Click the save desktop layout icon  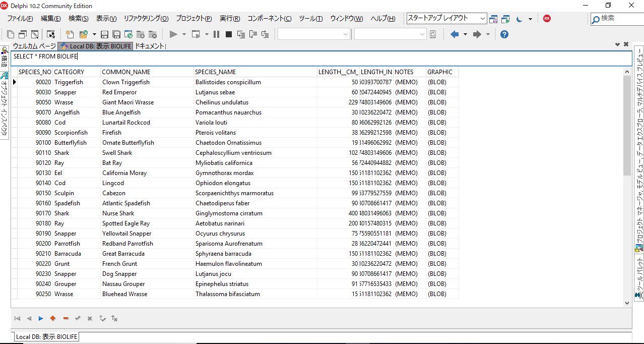click(x=493, y=19)
